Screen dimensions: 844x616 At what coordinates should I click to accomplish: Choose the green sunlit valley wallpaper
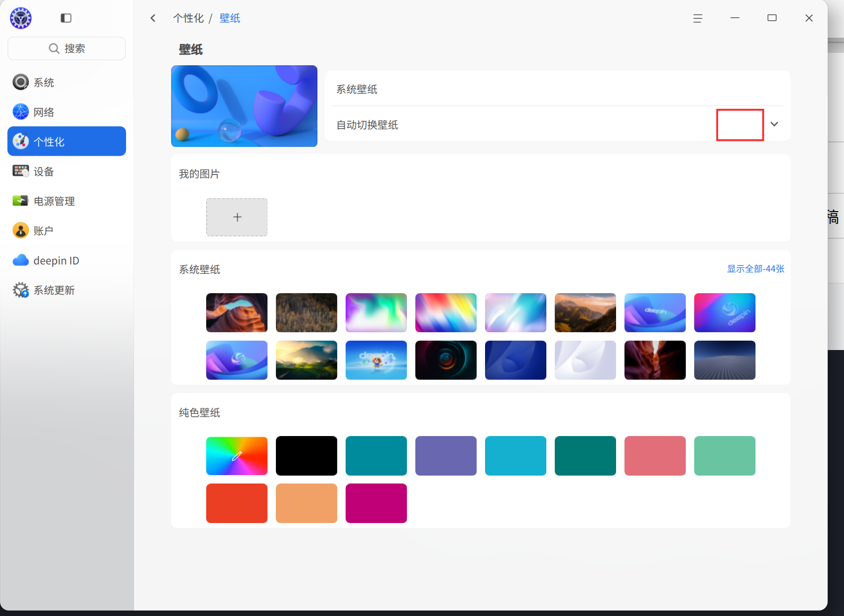point(307,360)
